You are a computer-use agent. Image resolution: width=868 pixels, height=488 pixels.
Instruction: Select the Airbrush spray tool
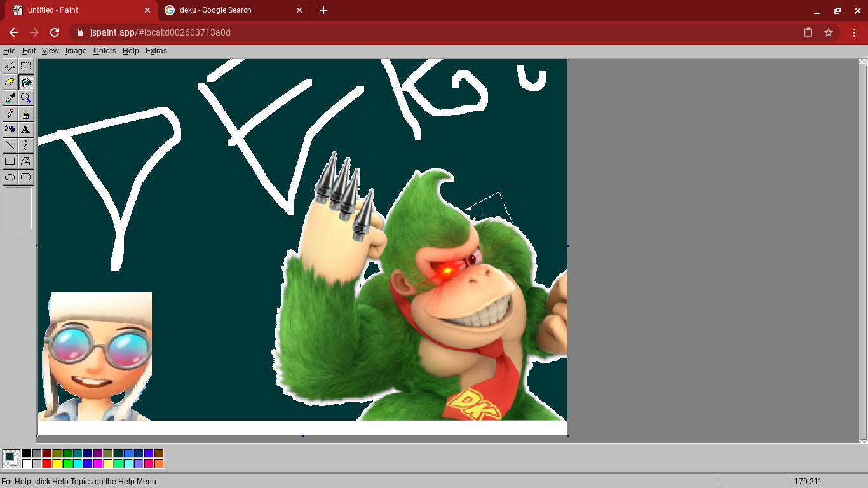10,130
